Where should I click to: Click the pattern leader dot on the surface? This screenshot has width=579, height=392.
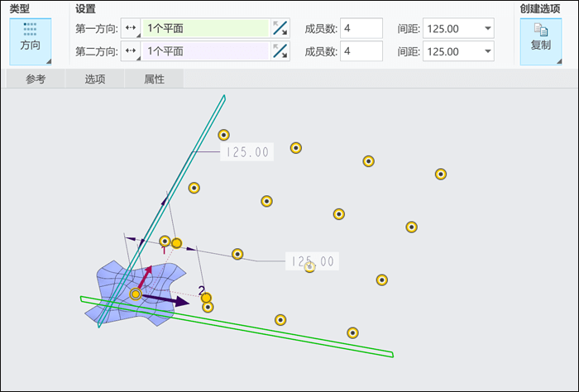coord(136,294)
